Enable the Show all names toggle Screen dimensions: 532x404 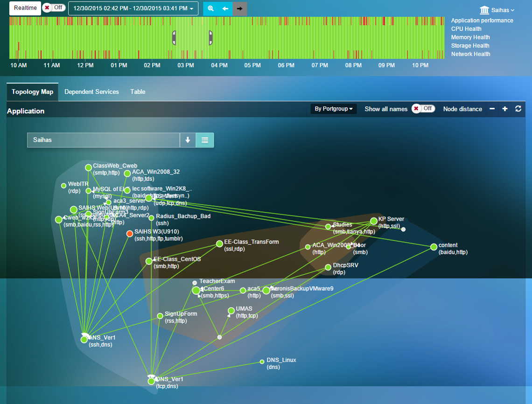423,109
